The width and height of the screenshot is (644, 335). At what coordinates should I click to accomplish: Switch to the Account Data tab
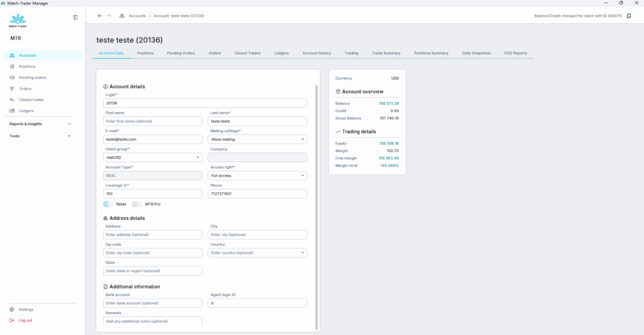click(111, 53)
